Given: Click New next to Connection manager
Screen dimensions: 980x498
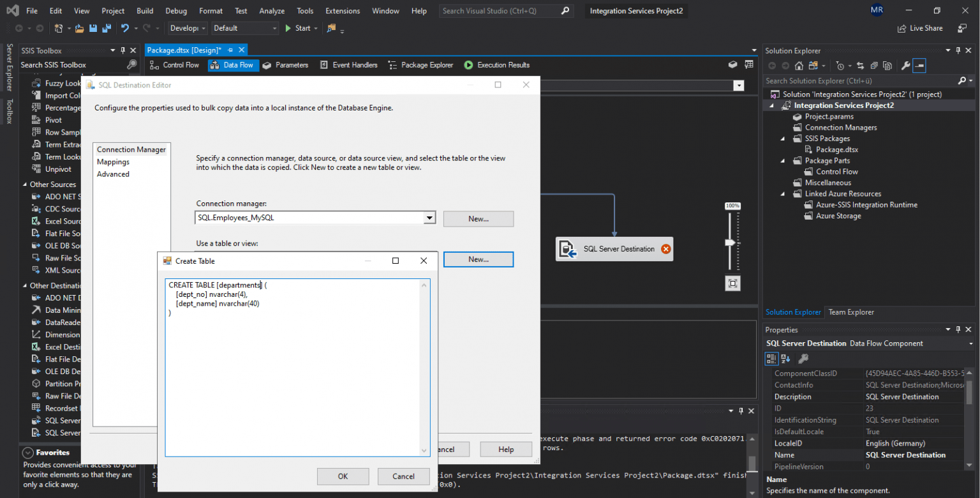Looking at the screenshot, I should [x=478, y=218].
